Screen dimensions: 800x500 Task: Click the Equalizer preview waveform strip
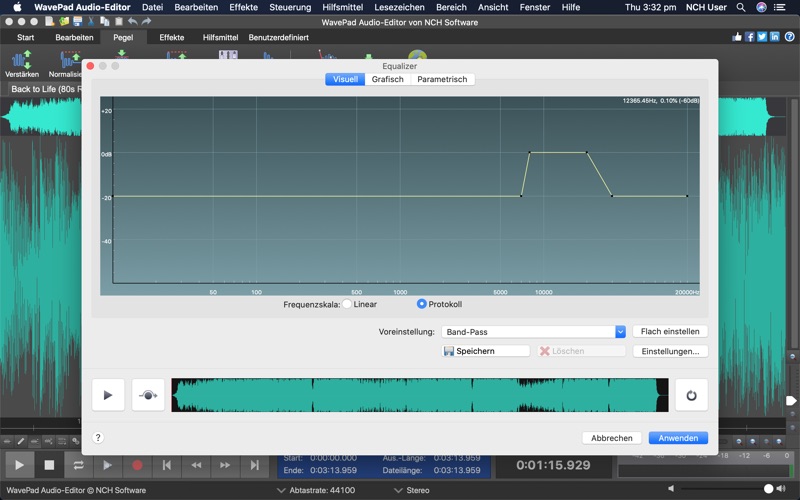(419, 395)
